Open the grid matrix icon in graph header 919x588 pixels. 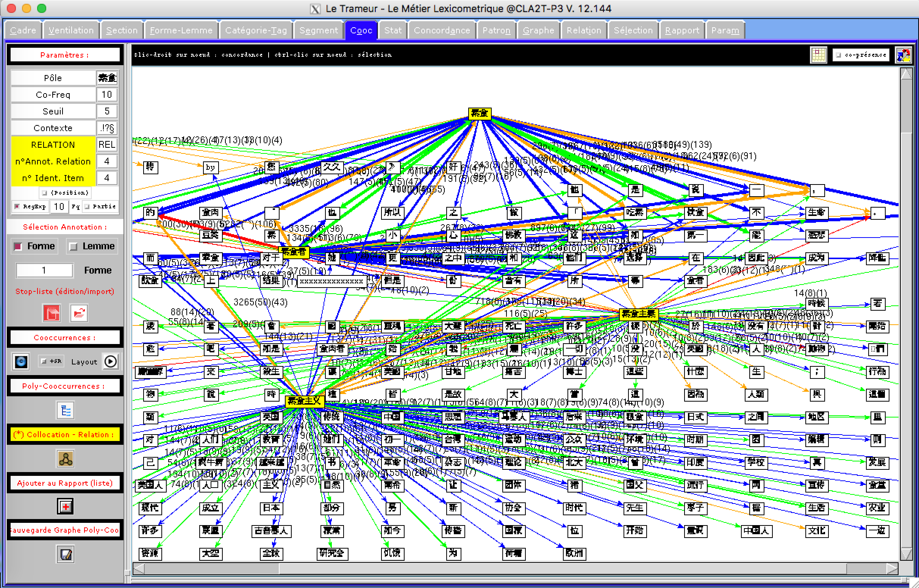[x=818, y=55]
